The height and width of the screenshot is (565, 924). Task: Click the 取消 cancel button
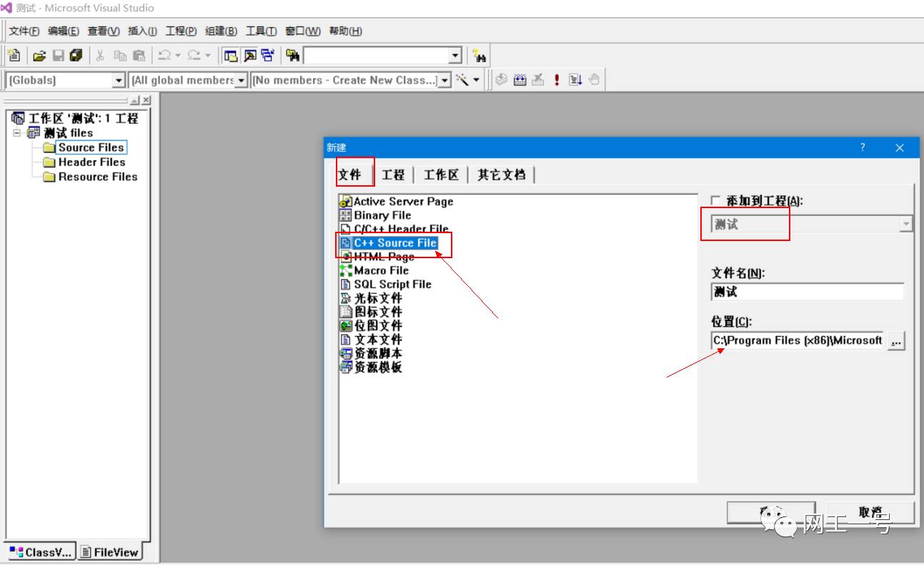pos(871,513)
